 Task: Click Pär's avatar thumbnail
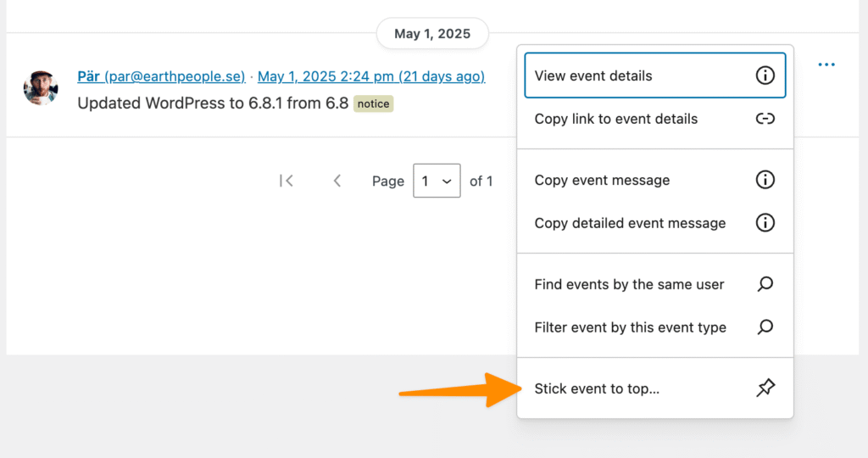click(x=41, y=87)
